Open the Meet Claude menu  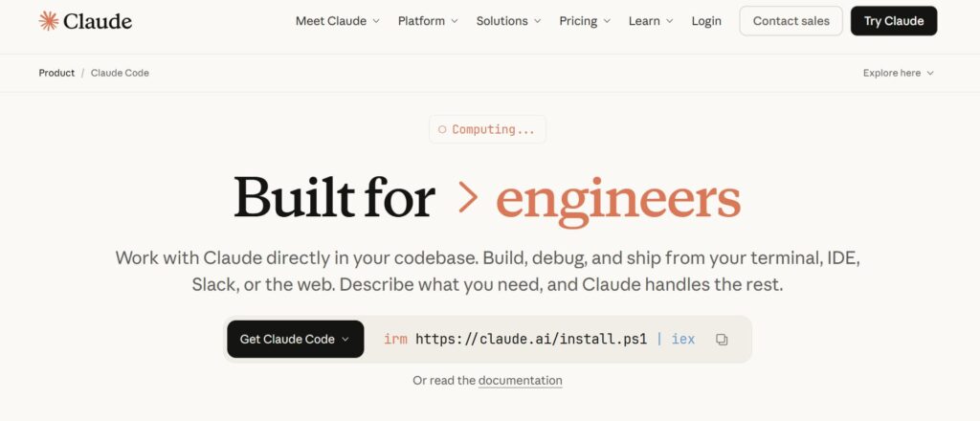coord(337,21)
